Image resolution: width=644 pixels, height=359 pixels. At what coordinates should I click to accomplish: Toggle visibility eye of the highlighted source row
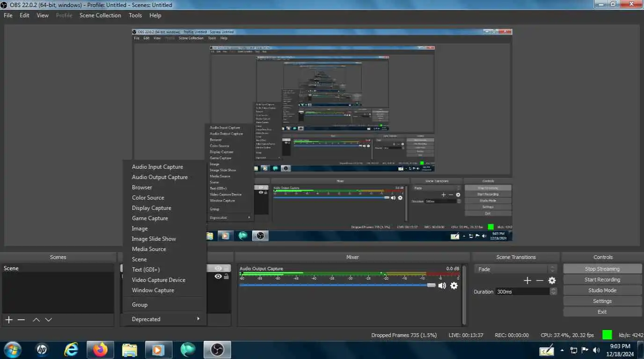tap(218, 268)
